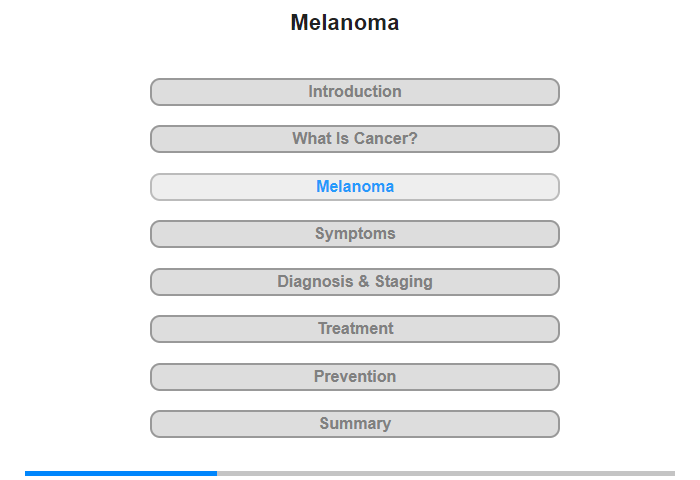
Task: Open the Introduction section
Action: [x=354, y=92]
